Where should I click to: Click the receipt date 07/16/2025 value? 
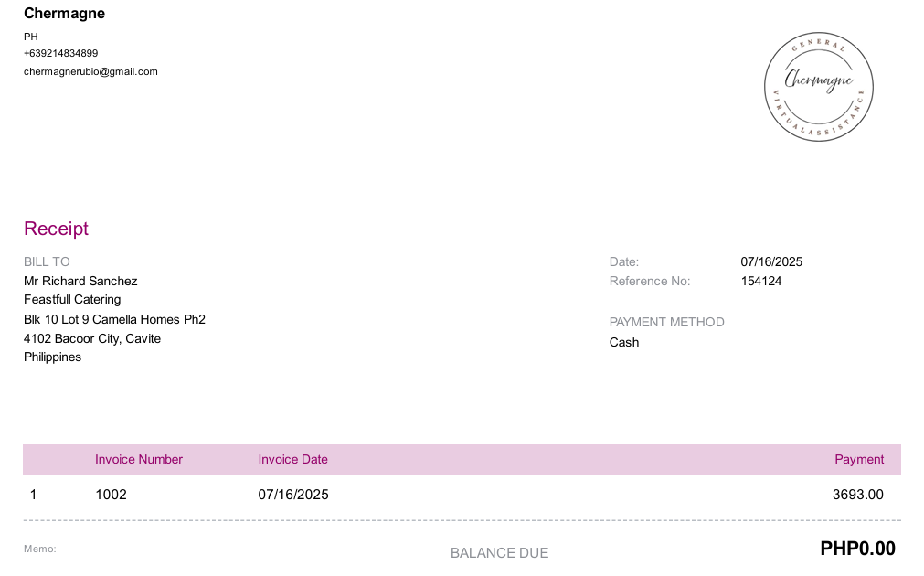[771, 261]
